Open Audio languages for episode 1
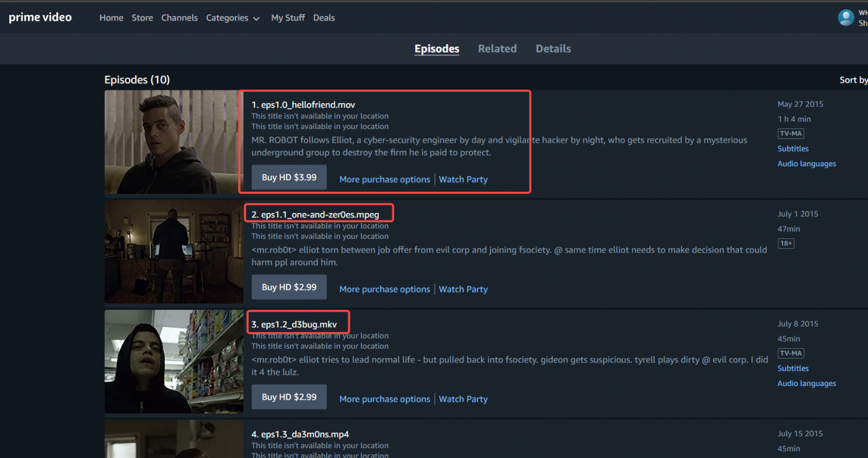The width and height of the screenshot is (868, 458). coord(807,164)
